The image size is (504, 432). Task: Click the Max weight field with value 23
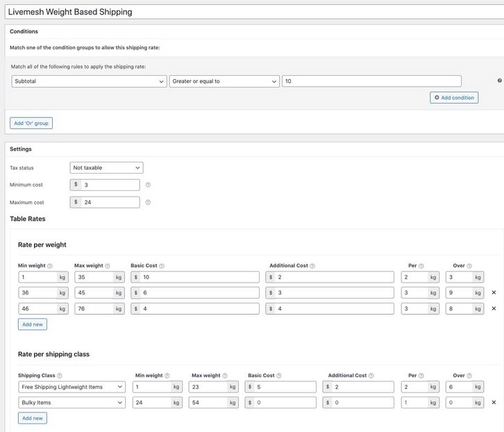pos(214,387)
